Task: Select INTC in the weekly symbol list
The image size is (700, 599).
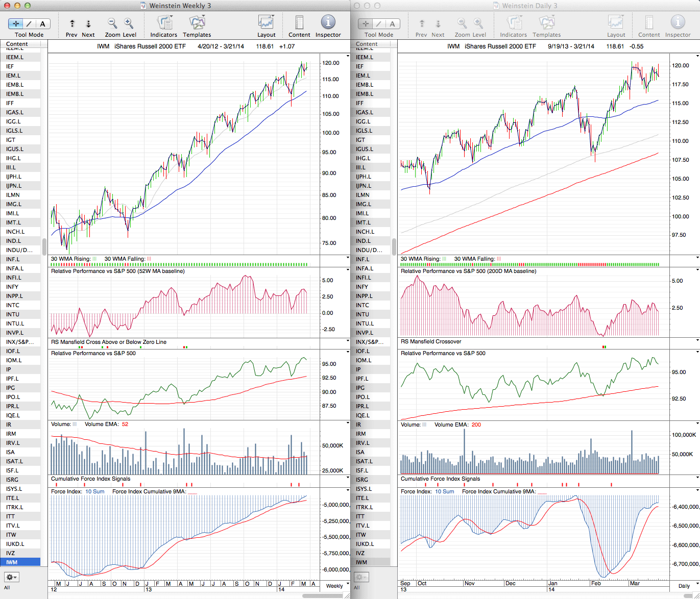Action: pos(13,305)
